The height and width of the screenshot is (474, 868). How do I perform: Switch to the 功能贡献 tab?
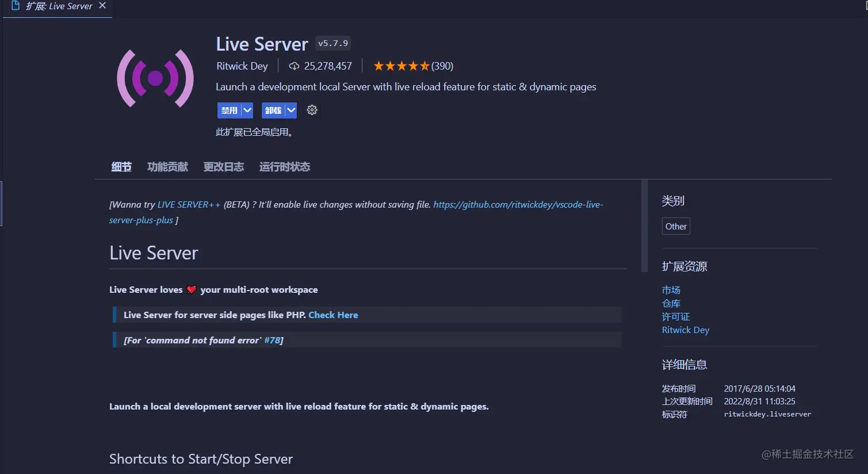tap(167, 167)
